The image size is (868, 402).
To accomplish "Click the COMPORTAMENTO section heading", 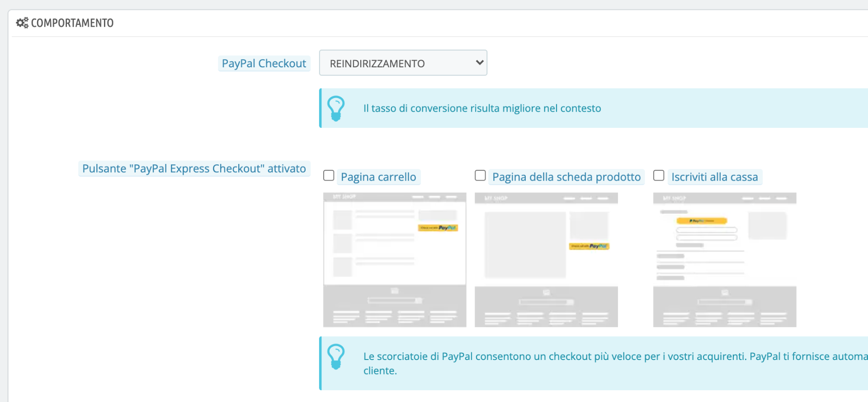I will [x=72, y=23].
